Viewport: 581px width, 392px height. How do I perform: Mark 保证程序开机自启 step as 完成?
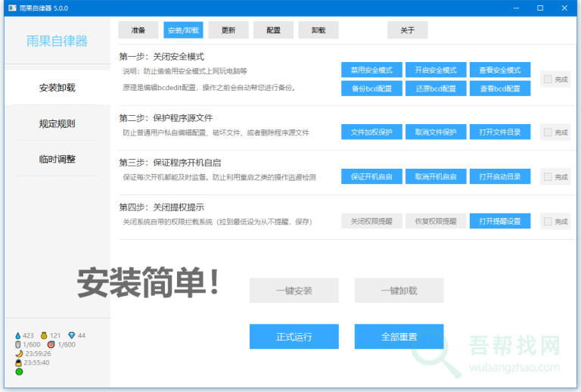[x=548, y=177]
